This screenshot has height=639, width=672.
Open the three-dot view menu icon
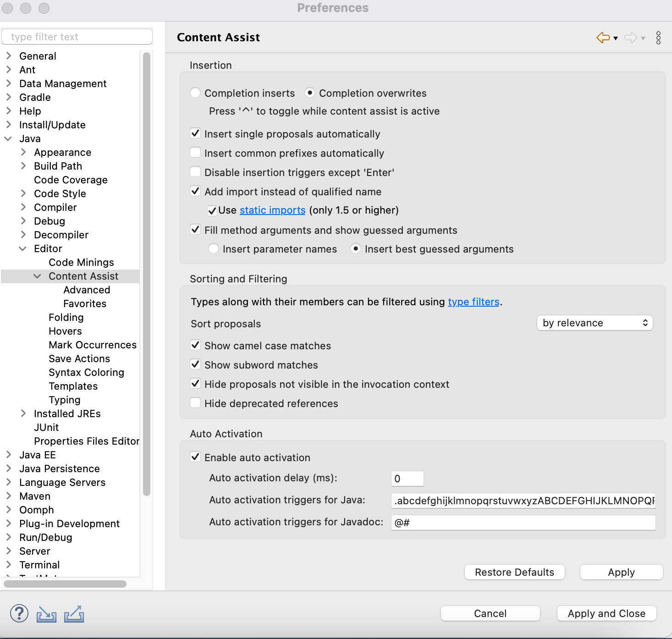click(x=658, y=38)
